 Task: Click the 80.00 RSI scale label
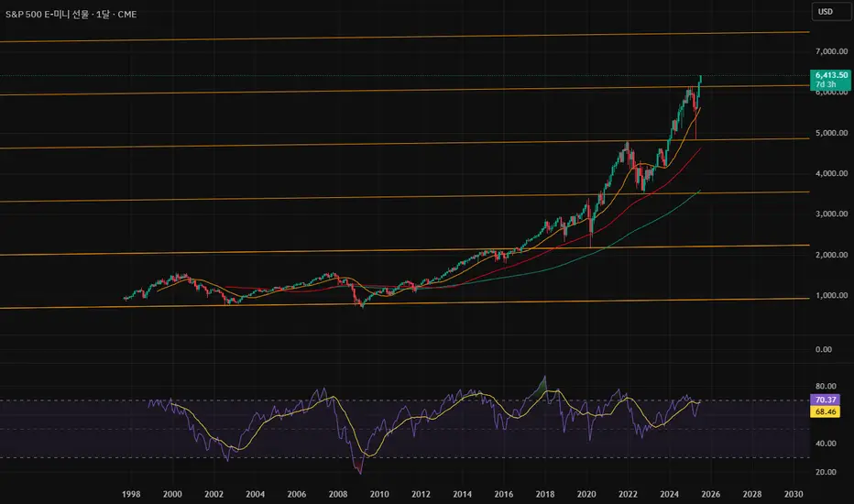pos(826,387)
